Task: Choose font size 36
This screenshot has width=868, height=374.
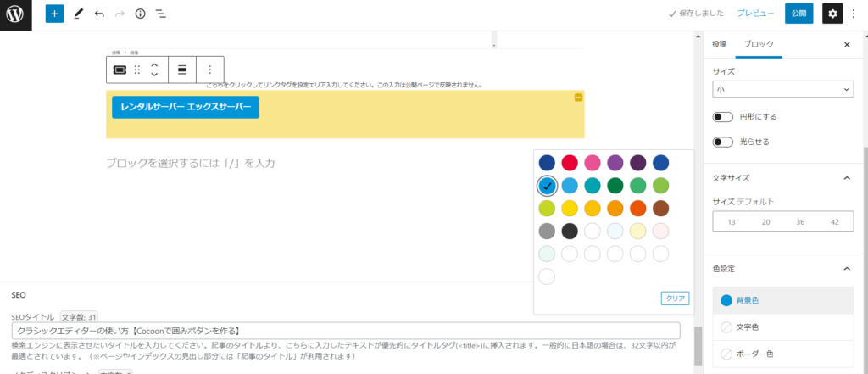Action: [x=800, y=221]
